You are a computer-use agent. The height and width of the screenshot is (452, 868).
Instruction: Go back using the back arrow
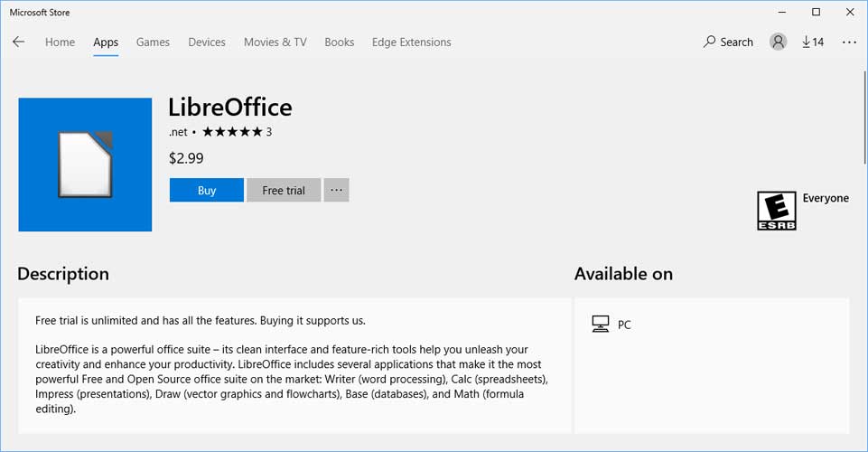point(19,42)
